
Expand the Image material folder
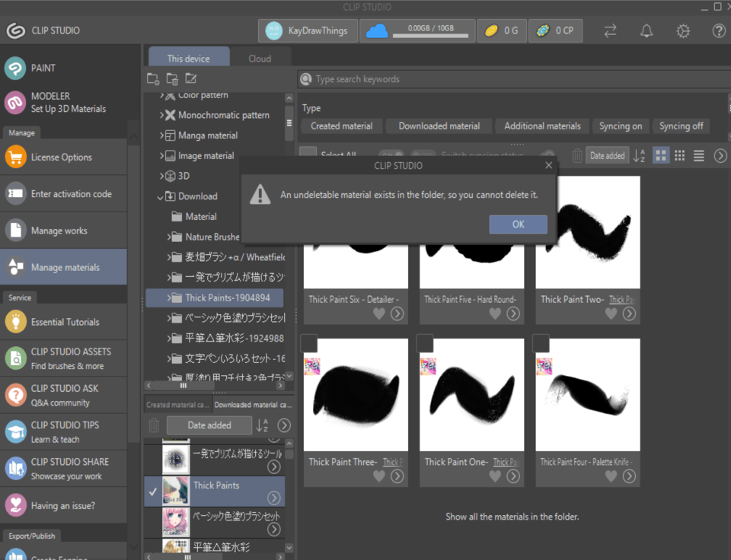tap(161, 156)
